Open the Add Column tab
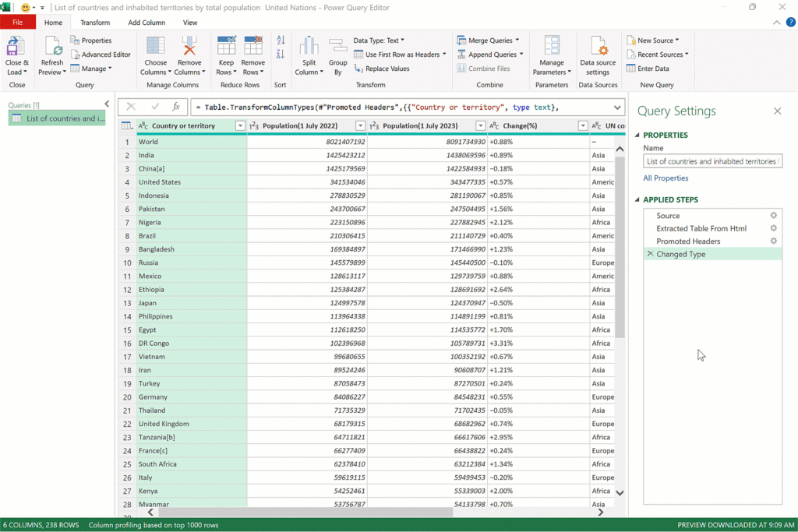Image resolution: width=798 pixels, height=532 pixels. tap(147, 23)
